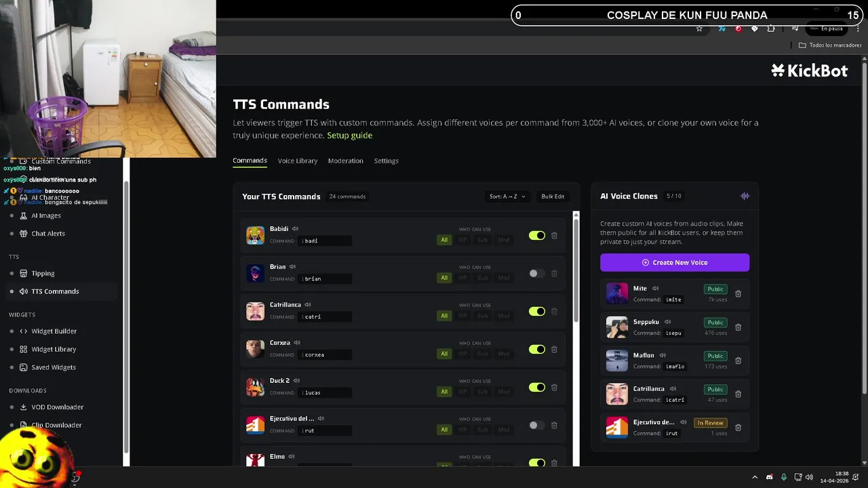Click the Catrillanca command avatar thumbnail
This screenshot has height=488, width=868.
(x=255, y=311)
